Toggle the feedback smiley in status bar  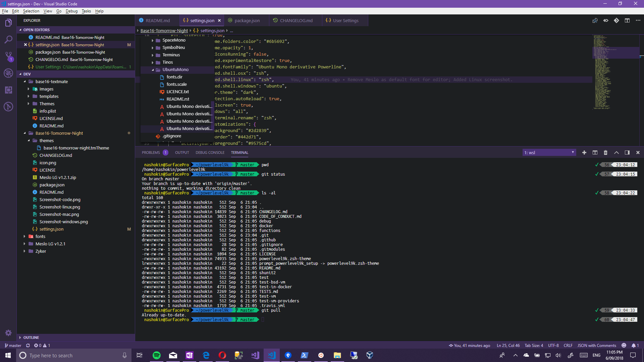pos(624,345)
